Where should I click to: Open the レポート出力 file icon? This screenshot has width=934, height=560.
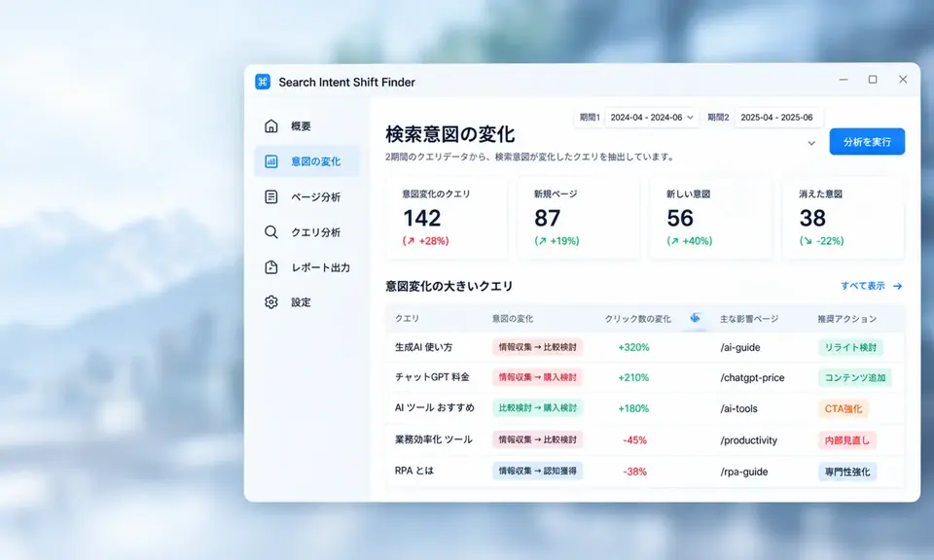point(271,267)
